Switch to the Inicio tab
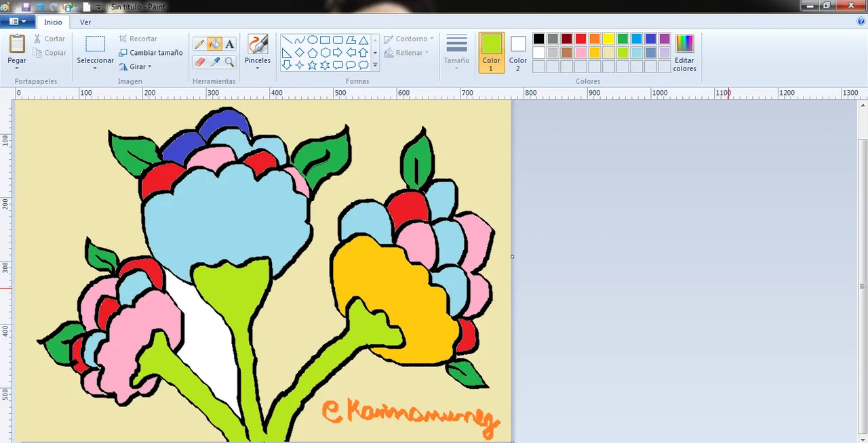This screenshot has height=443, width=868. click(x=53, y=22)
